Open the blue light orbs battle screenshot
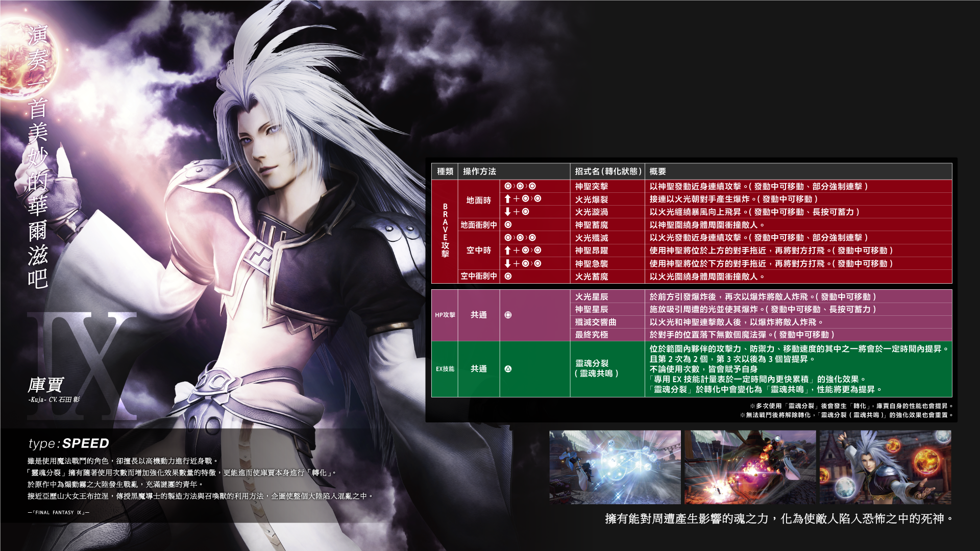Image resolution: width=980 pixels, height=551 pixels. click(x=615, y=467)
